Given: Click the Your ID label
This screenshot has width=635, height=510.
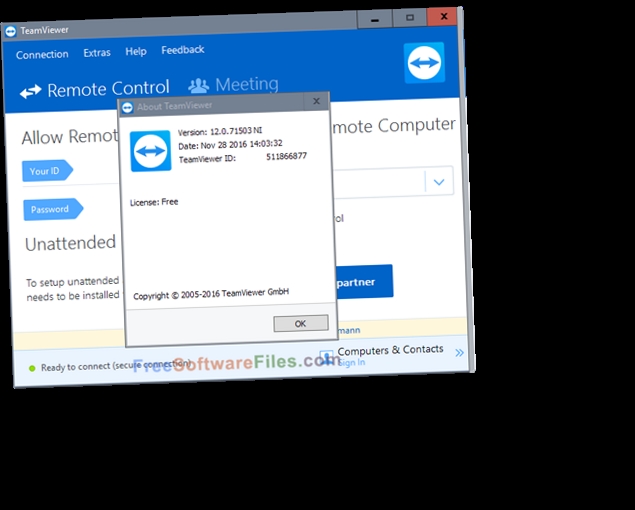Looking at the screenshot, I should point(47,171).
